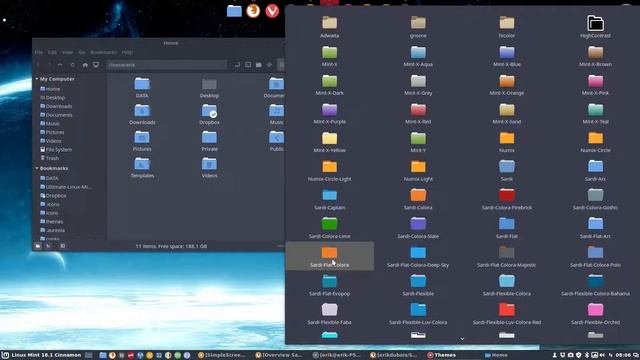Screen dimensions: 640x360
Task: Open the Bookmarks menu in file manager
Action: pos(103,52)
